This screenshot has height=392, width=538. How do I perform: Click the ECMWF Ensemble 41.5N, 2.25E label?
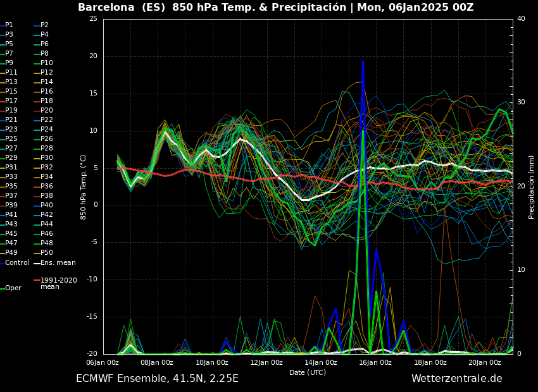156,378
